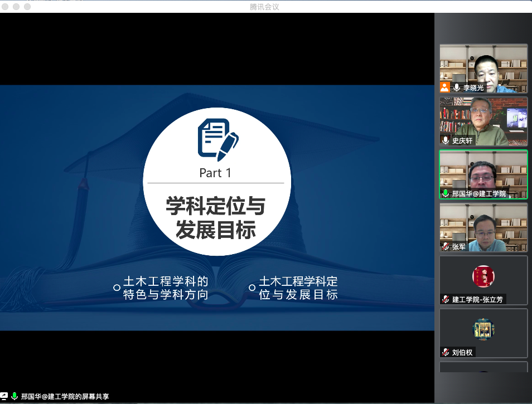This screenshot has width=532, height=404.
Task: Click the slide bullet 土木工程学科的特色与学科方向
Action: tap(165, 288)
